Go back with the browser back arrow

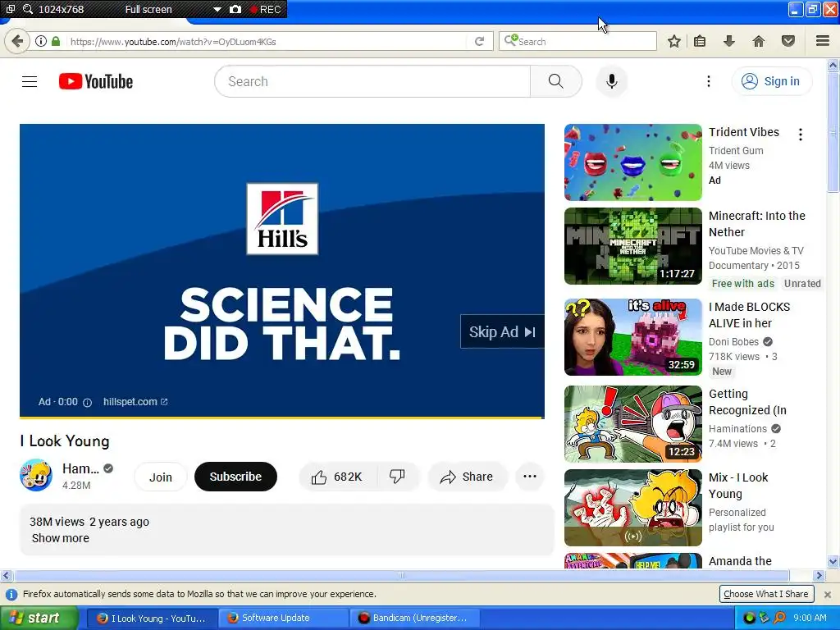(18, 41)
